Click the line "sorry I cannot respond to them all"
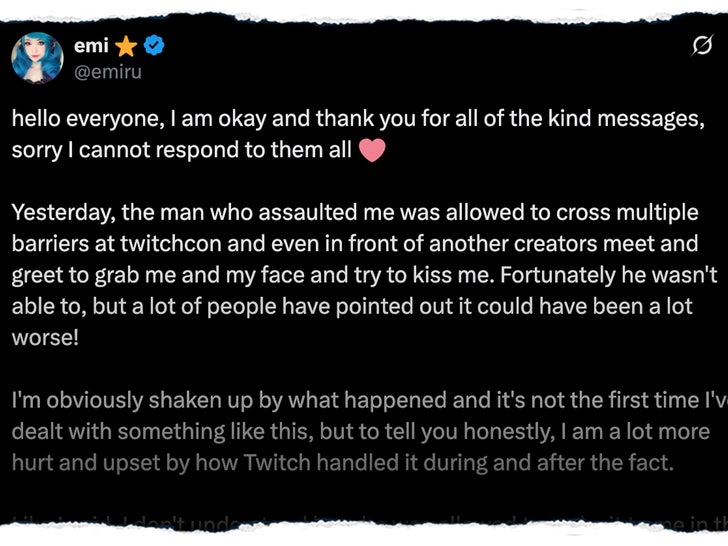Viewport: 728px width, 546px height. click(x=180, y=151)
